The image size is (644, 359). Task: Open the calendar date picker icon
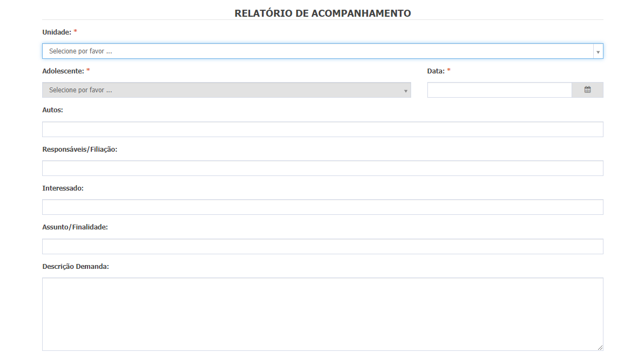click(x=587, y=90)
